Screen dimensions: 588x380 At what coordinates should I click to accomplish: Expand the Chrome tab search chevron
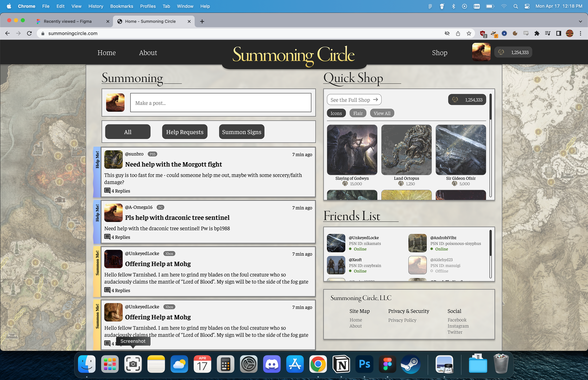[580, 21]
